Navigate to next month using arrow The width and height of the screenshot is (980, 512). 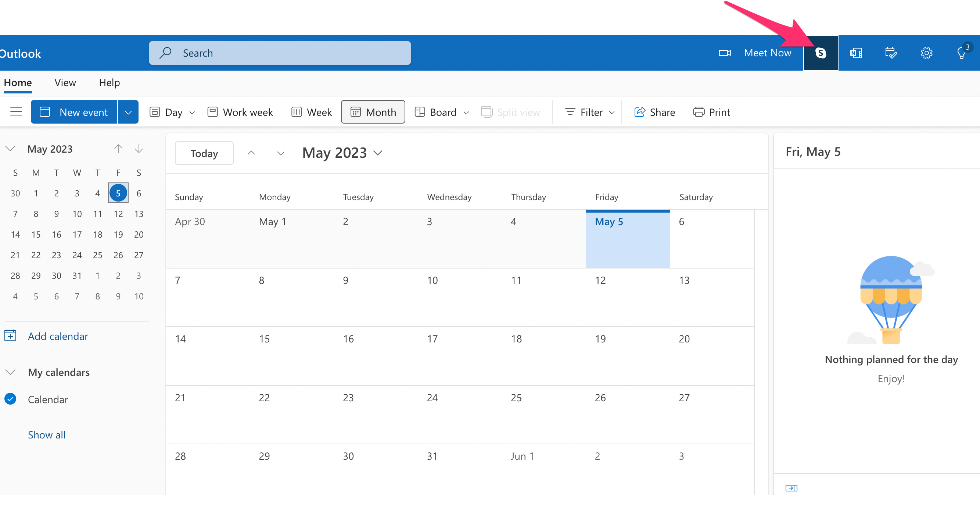point(280,153)
